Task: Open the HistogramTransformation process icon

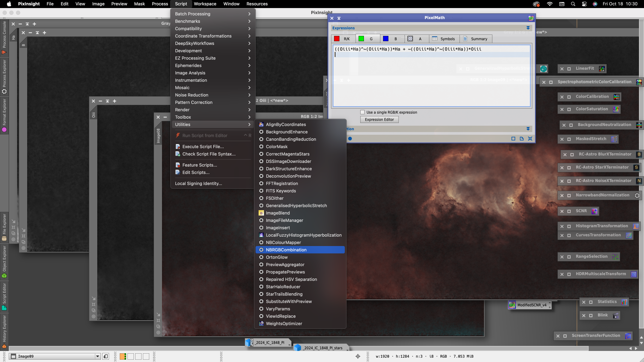Action: tap(636, 226)
